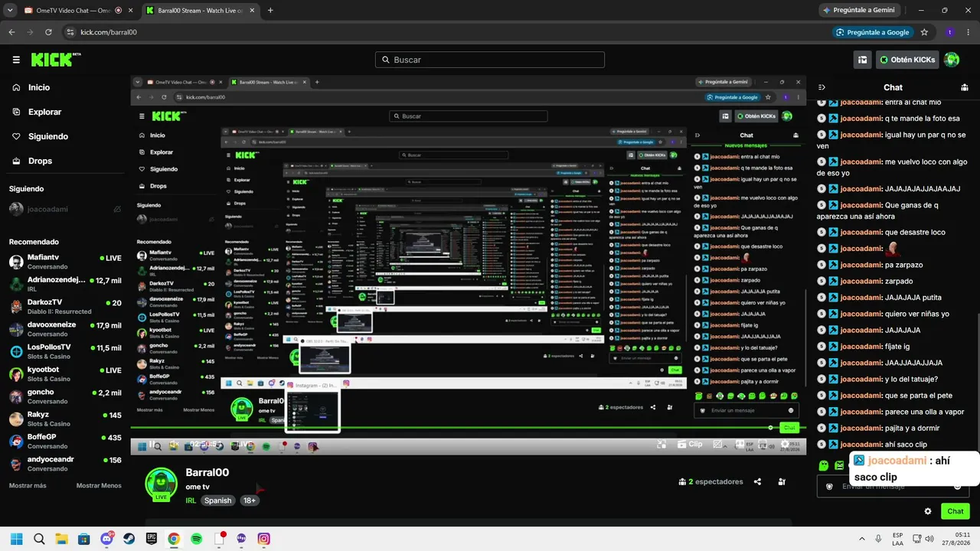
Task: Open the stream player settings gear
Action: tap(784, 444)
